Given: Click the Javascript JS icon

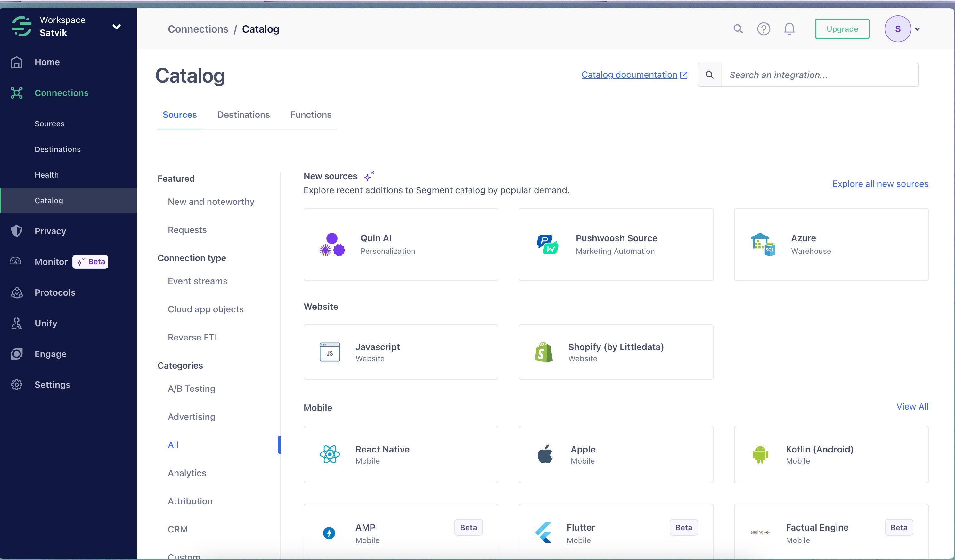Looking at the screenshot, I should pyautogui.click(x=330, y=352).
